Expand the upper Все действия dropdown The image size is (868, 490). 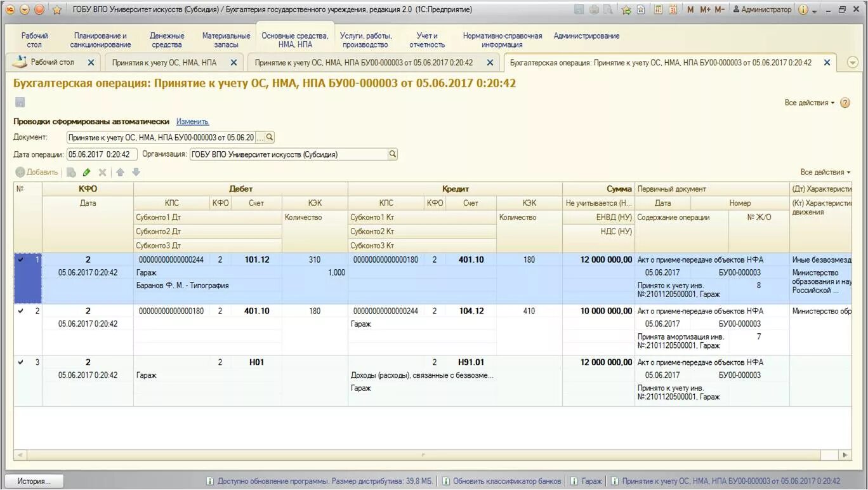click(x=810, y=102)
